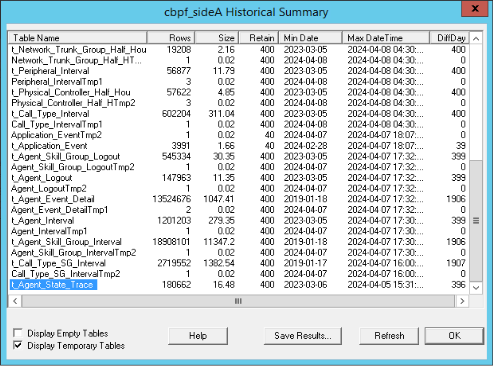Sort by the Rows column header
Viewport: 493px width, 368px height.
tap(171, 38)
